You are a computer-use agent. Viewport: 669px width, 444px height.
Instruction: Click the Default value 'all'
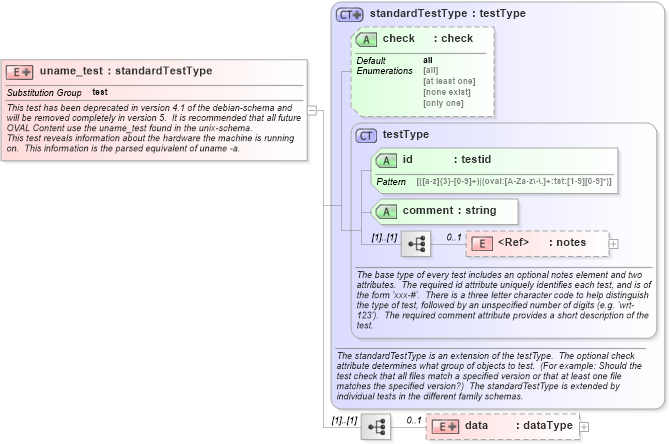click(428, 60)
